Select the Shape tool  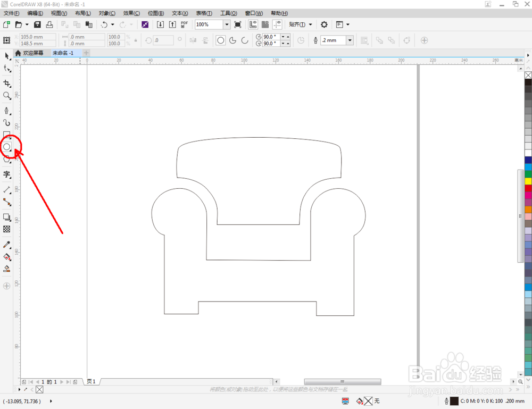tap(7, 69)
